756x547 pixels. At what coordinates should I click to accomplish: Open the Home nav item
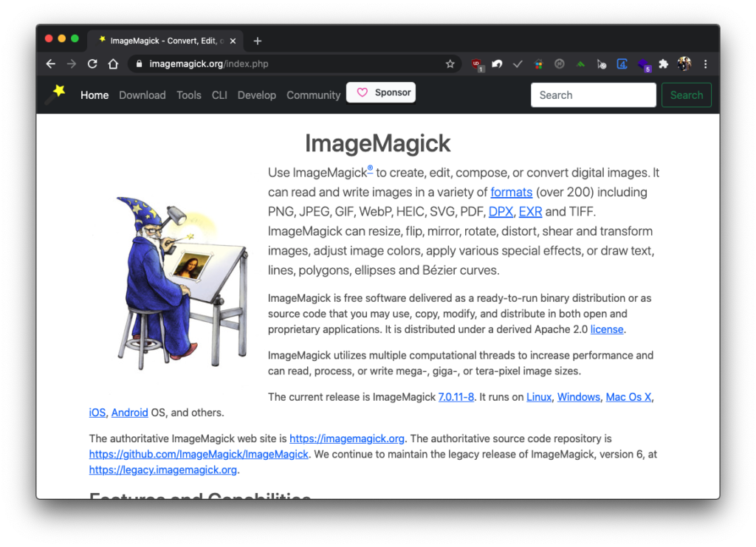(x=94, y=95)
